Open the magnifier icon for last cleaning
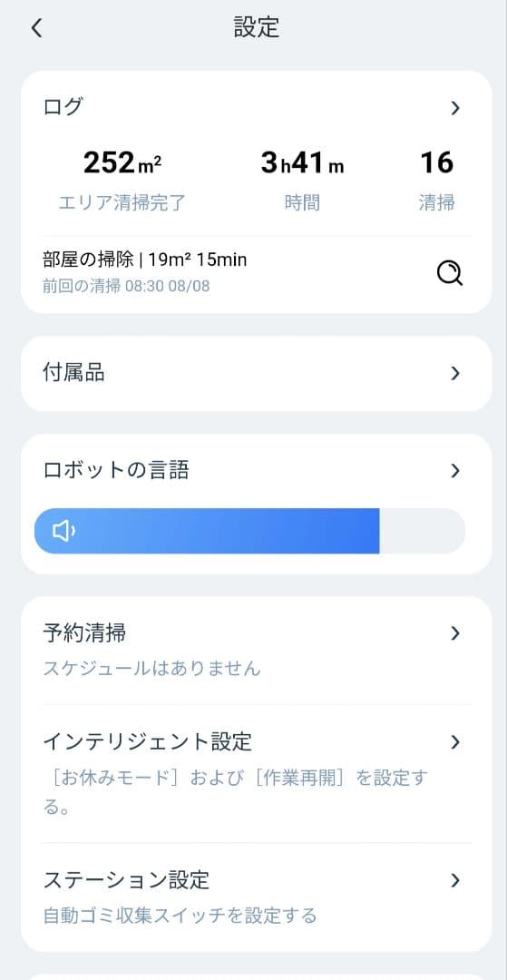Screen dimensions: 507x980 (450, 273)
